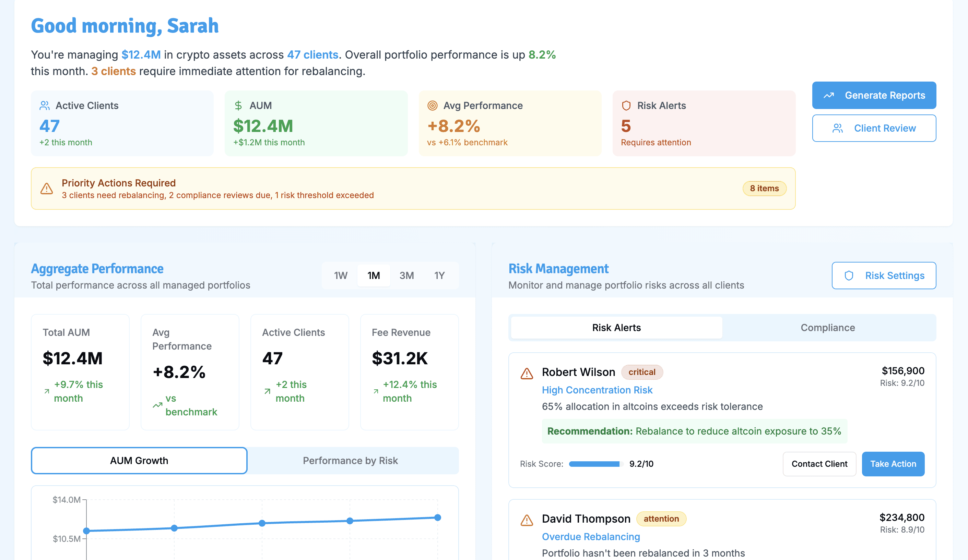Click the Risk Management heading
Viewport: 968px width, 560px height.
coord(558,269)
